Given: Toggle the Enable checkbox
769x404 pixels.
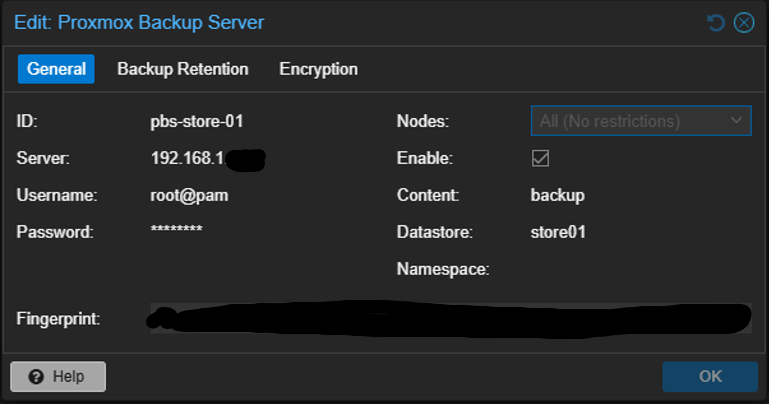Looking at the screenshot, I should (x=541, y=158).
